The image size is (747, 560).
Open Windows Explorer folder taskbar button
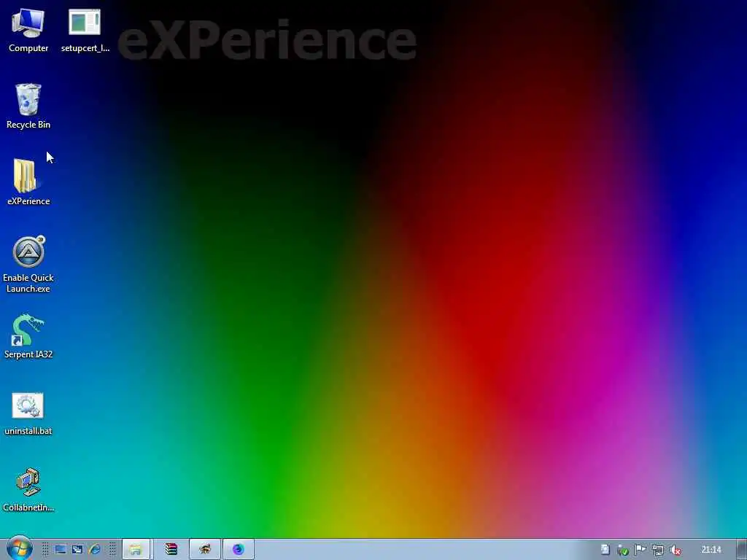(136, 550)
